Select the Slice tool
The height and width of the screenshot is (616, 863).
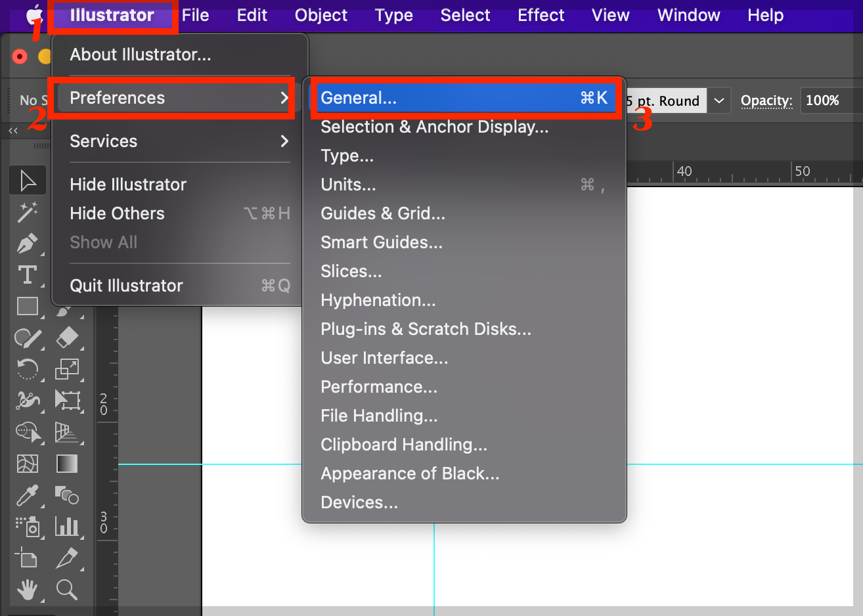(67, 558)
